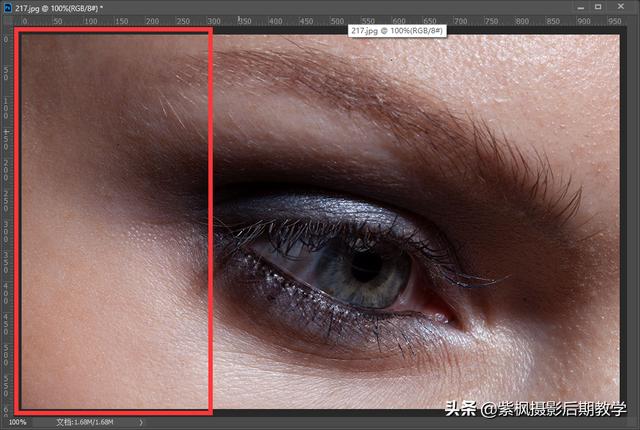Expand the status bar info arrow
The height and width of the screenshot is (430, 640).
[141, 422]
